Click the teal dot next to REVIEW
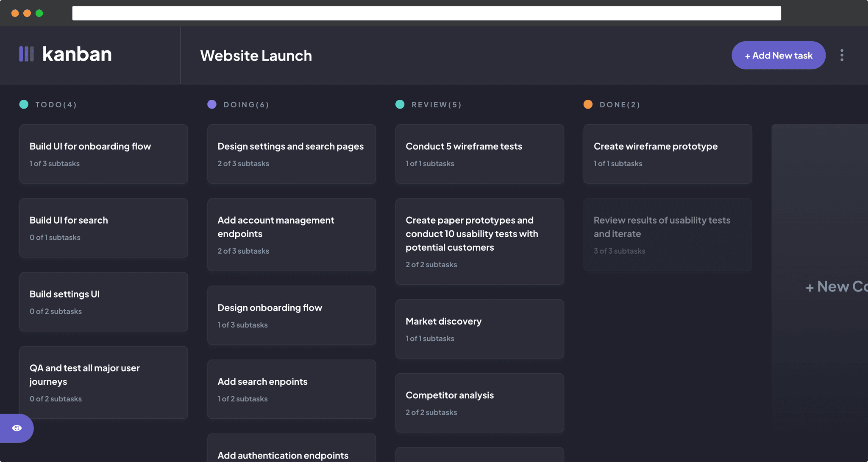Viewport: 868px width, 462px height. click(x=400, y=104)
